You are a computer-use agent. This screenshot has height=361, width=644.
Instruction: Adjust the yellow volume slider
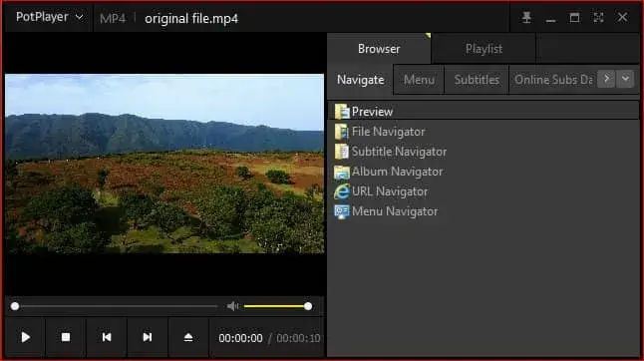(278, 306)
